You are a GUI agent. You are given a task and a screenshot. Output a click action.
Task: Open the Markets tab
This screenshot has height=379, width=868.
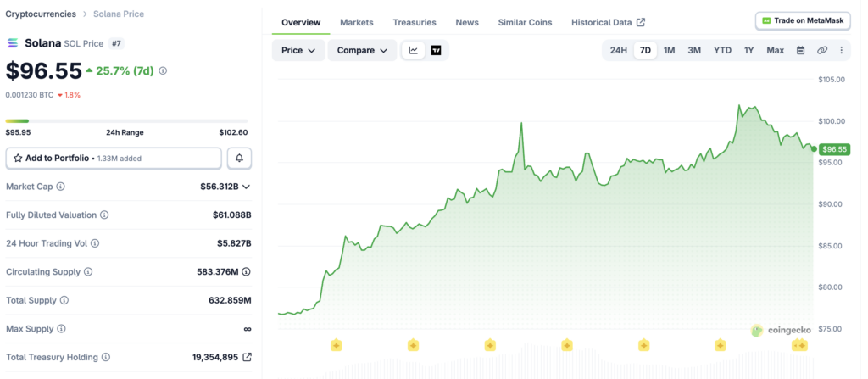tap(357, 23)
